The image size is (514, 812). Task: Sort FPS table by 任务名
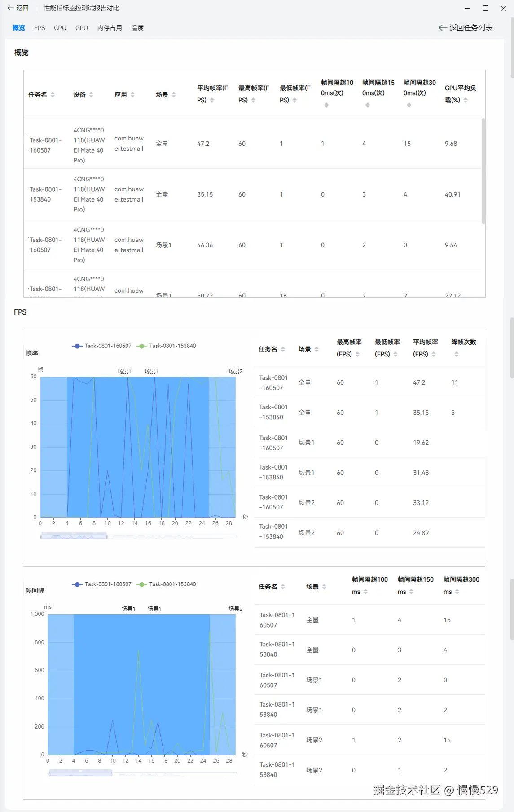283,349
